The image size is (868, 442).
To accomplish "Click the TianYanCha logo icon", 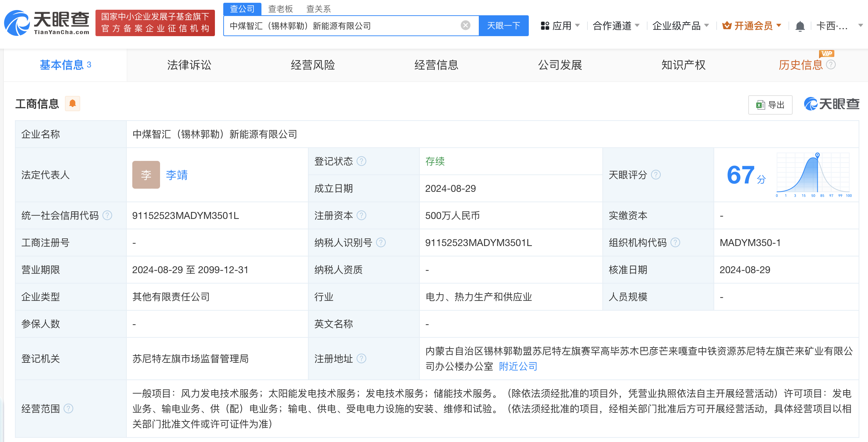I will click(x=17, y=22).
